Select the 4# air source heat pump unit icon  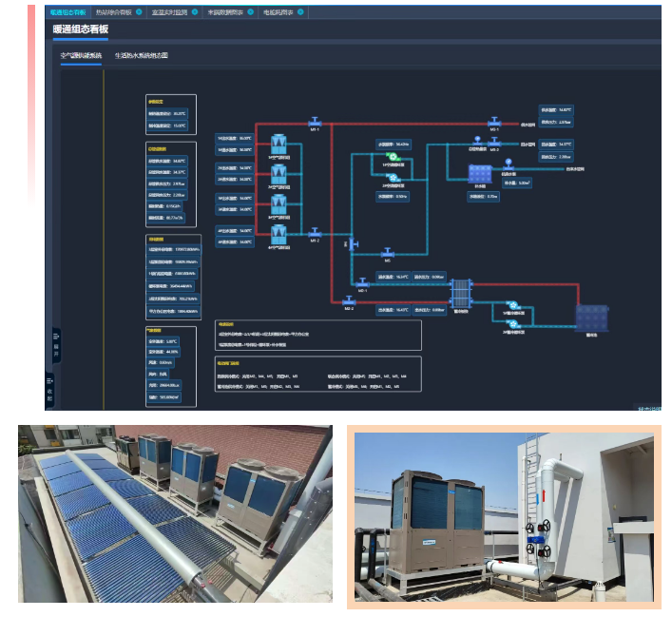point(278,234)
